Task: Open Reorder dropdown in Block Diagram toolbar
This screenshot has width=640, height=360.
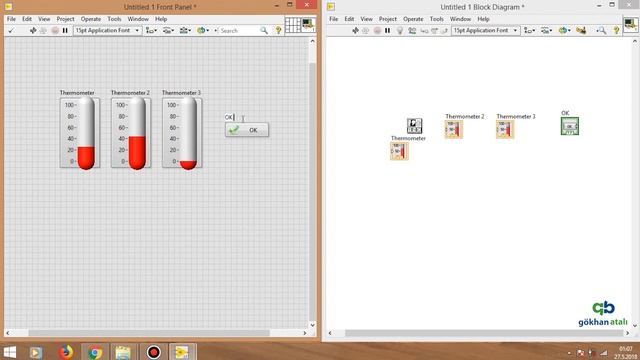Action: click(x=564, y=31)
